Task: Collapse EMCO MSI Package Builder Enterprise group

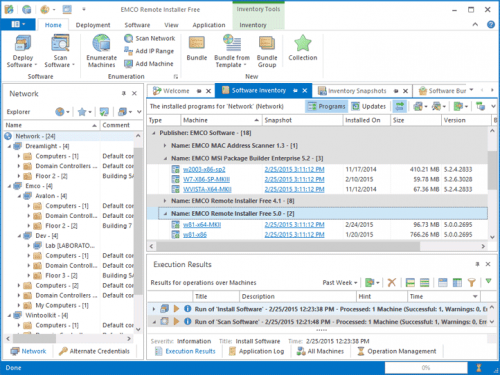Action: pyautogui.click(x=165, y=158)
